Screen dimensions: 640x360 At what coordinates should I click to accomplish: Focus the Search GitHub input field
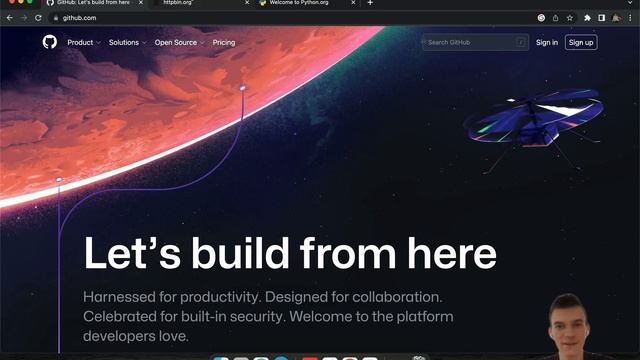(x=476, y=42)
